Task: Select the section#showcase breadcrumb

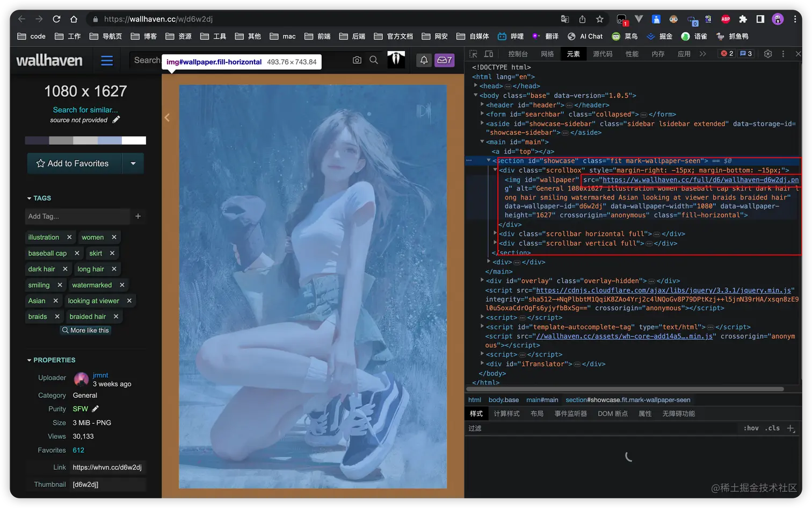Action: tap(628, 400)
